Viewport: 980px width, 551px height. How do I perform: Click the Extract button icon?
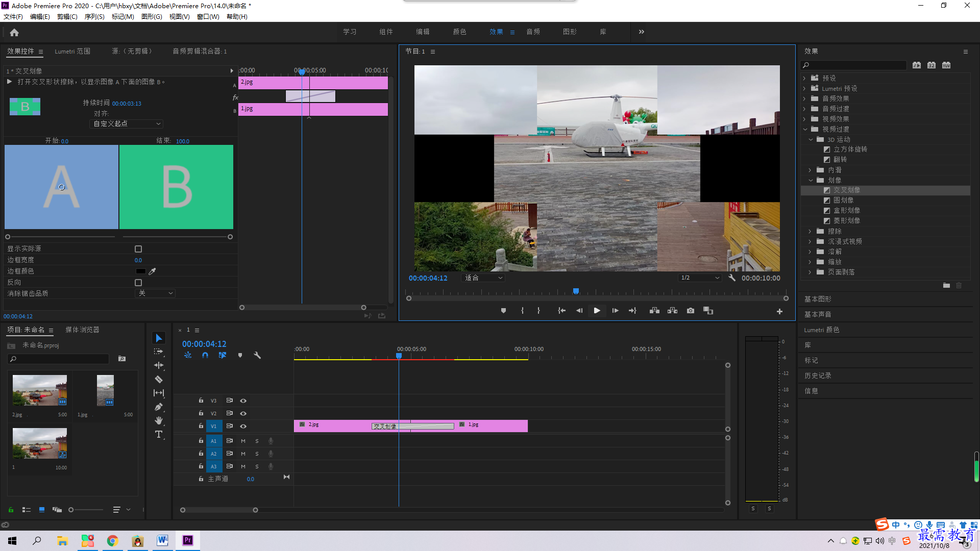point(672,311)
